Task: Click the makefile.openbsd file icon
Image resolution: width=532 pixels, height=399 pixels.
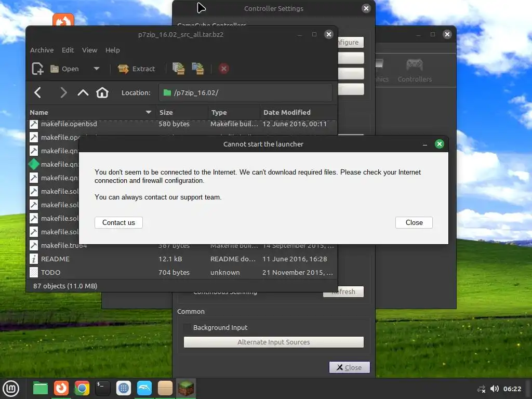Action: pos(34,124)
